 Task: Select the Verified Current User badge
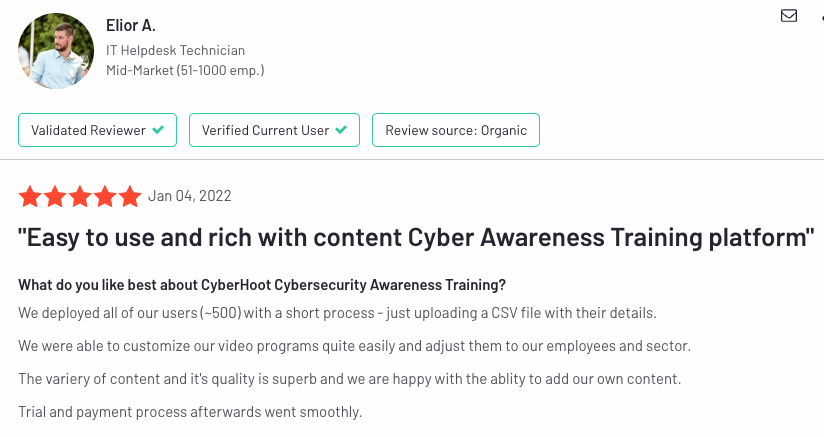[274, 130]
